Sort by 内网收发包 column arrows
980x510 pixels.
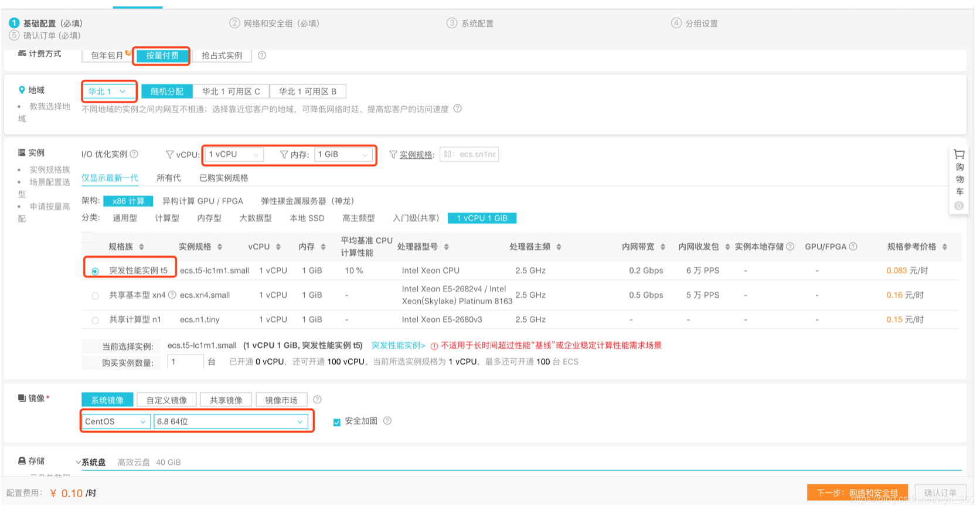[x=727, y=247]
